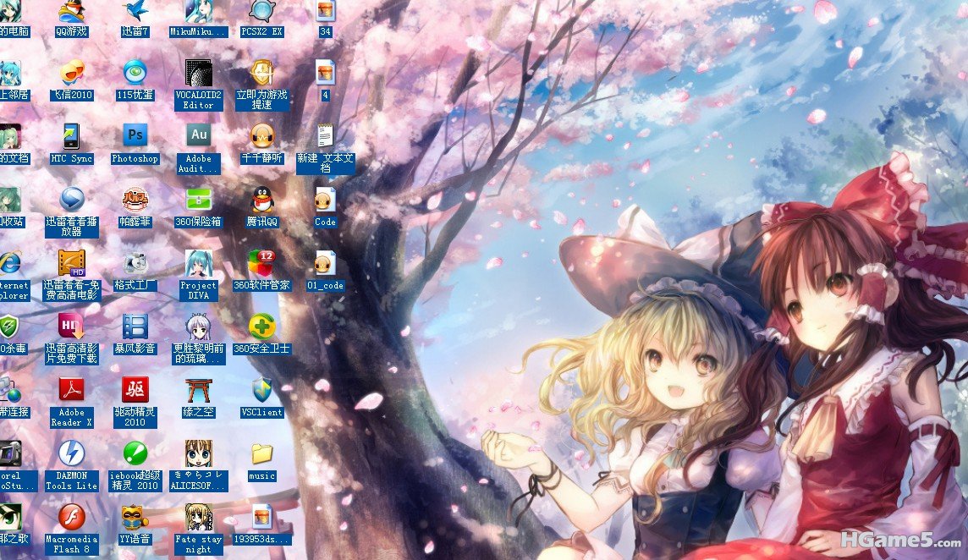Launch the Macromedia Flash 8 icon
This screenshot has width=968, height=560.
[x=72, y=518]
